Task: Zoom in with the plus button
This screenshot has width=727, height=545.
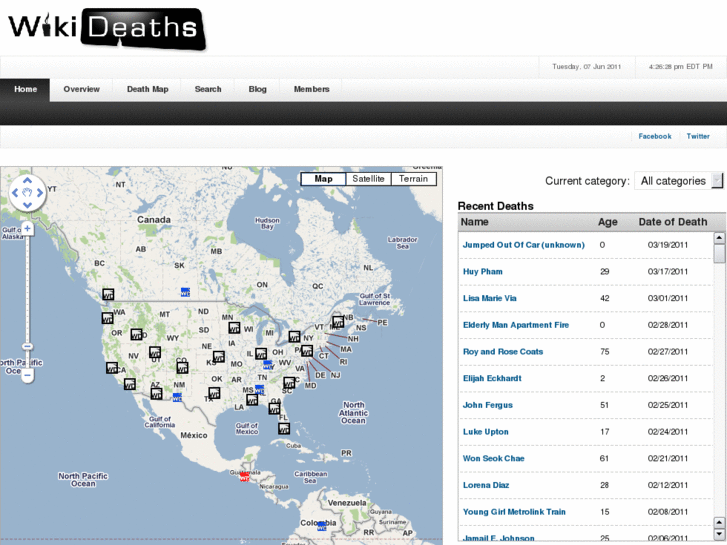Action: [x=27, y=228]
